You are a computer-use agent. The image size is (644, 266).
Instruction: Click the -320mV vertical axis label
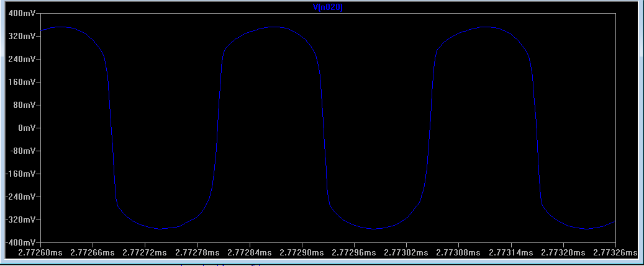(x=20, y=219)
